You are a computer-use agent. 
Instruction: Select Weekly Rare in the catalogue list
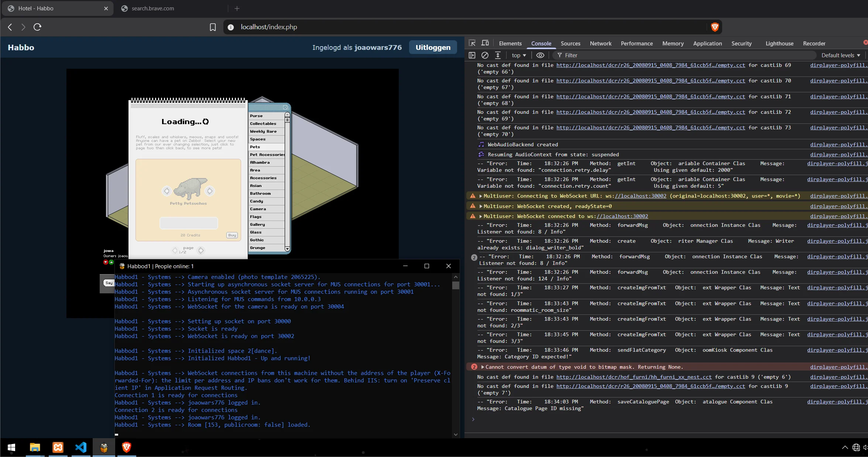pyautogui.click(x=267, y=131)
